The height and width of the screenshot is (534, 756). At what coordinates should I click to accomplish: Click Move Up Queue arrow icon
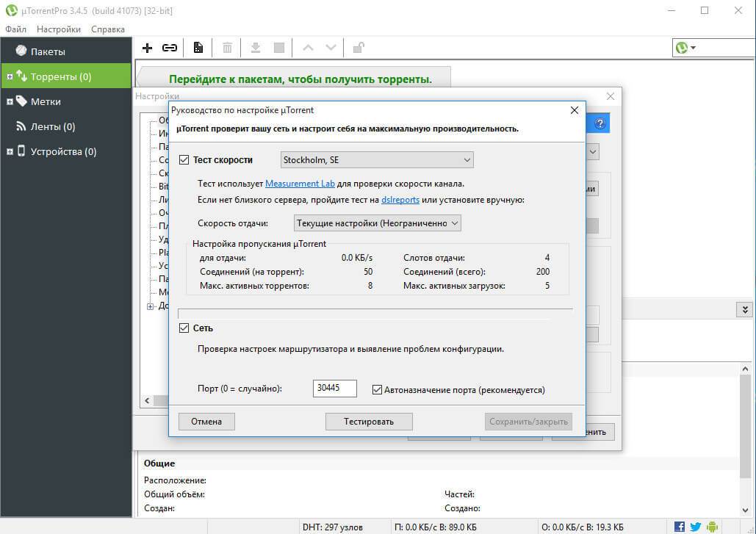pyautogui.click(x=308, y=48)
